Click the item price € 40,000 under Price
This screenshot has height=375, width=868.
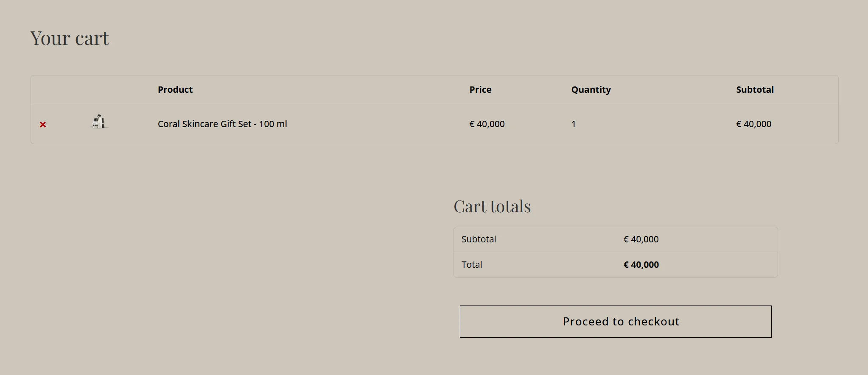pyautogui.click(x=487, y=124)
